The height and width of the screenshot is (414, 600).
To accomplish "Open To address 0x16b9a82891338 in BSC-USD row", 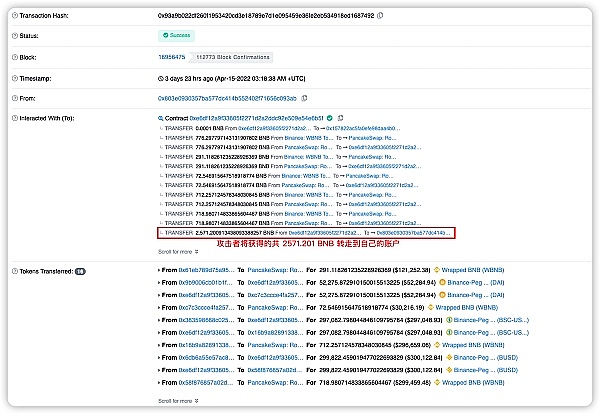I will (275, 333).
